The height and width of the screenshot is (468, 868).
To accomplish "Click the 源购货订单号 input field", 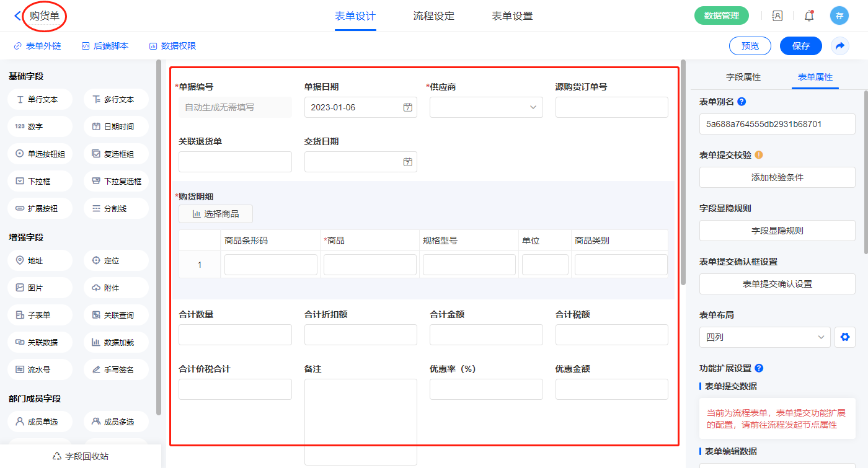I will click(611, 107).
